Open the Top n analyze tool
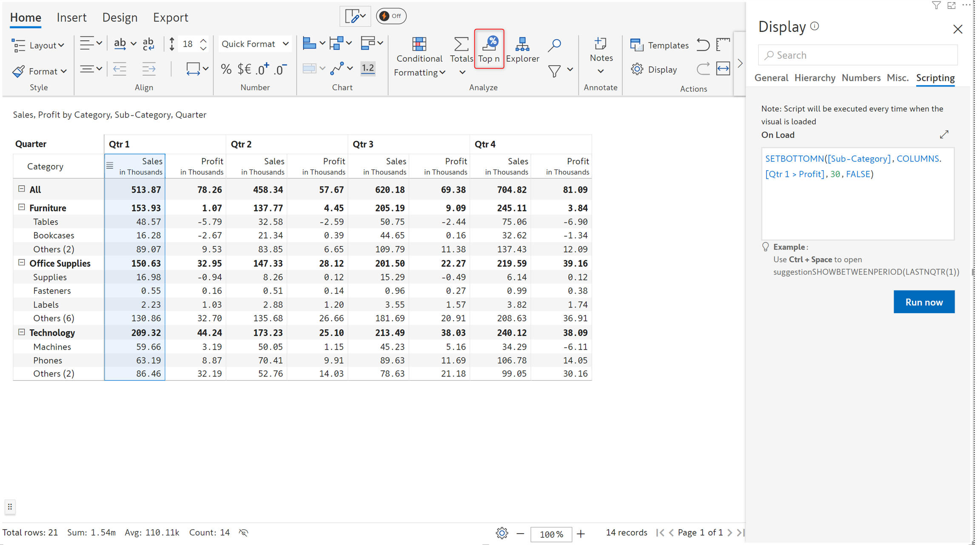Image resolution: width=980 pixels, height=545 pixels. click(489, 49)
